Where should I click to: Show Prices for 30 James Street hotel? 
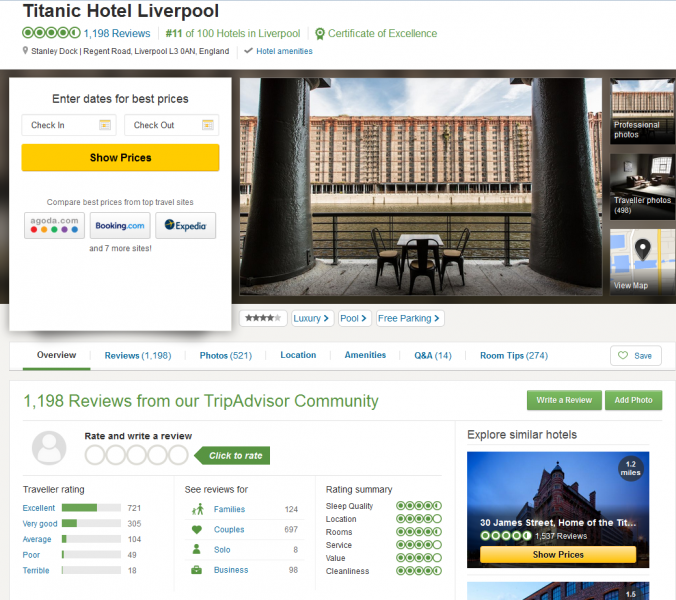558,554
